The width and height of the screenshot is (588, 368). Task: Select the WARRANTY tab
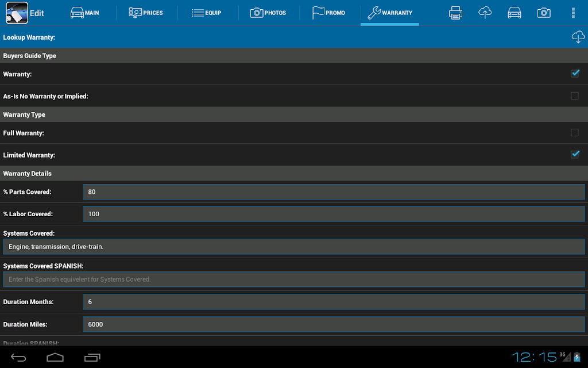point(390,13)
